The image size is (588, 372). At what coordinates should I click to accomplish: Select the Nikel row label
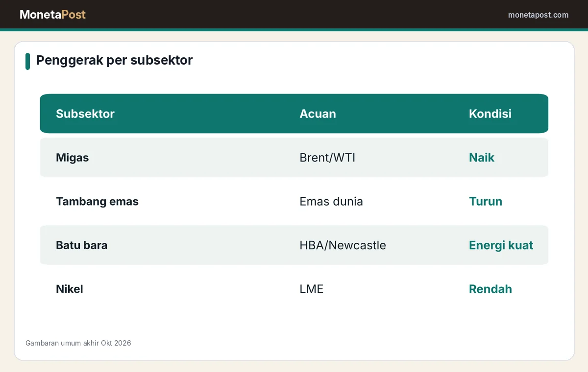pyautogui.click(x=70, y=289)
